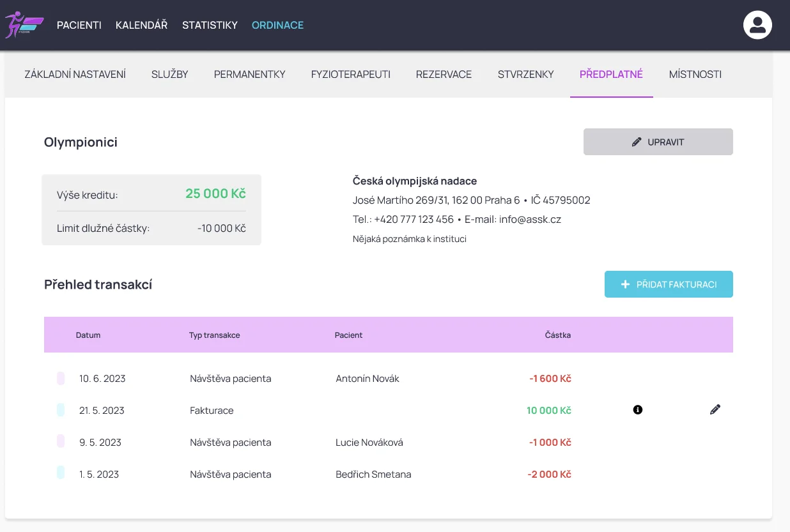Open the Fyzioterapeuti tab
Screen dimensions: 790x532
(350, 75)
